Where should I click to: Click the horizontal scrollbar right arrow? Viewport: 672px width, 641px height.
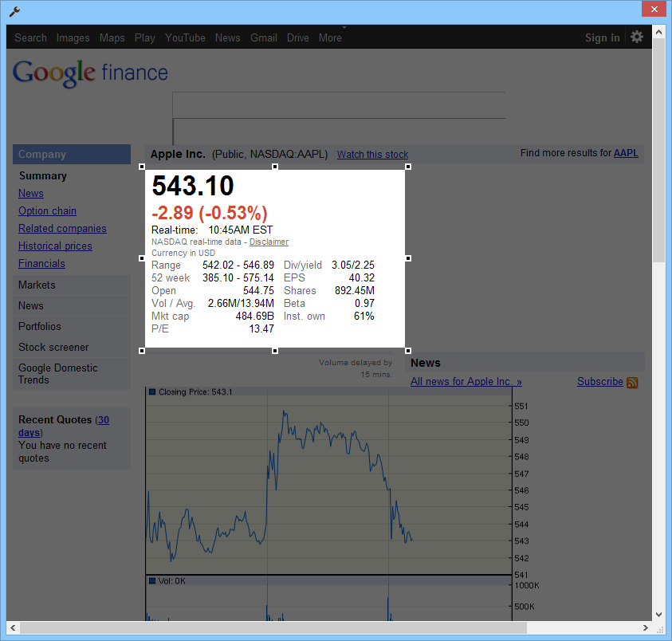[x=646, y=627]
